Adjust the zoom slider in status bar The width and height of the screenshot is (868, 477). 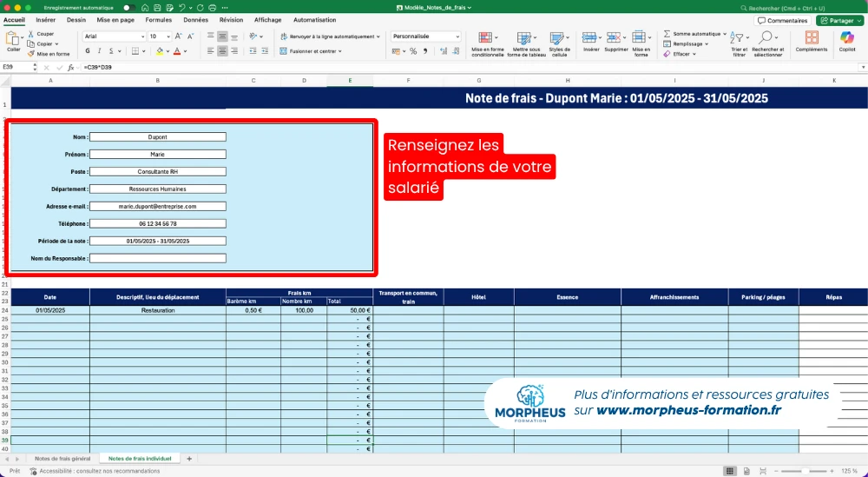(805, 471)
